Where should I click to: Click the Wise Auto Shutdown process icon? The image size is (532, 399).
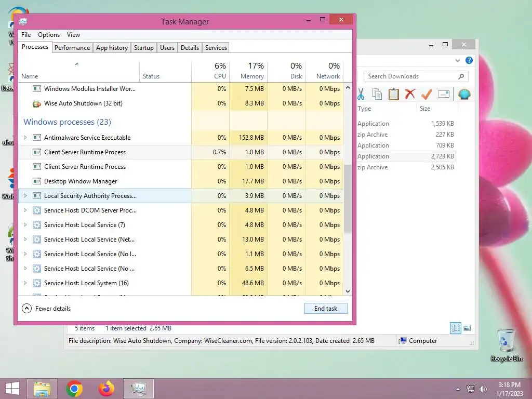(x=37, y=103)
